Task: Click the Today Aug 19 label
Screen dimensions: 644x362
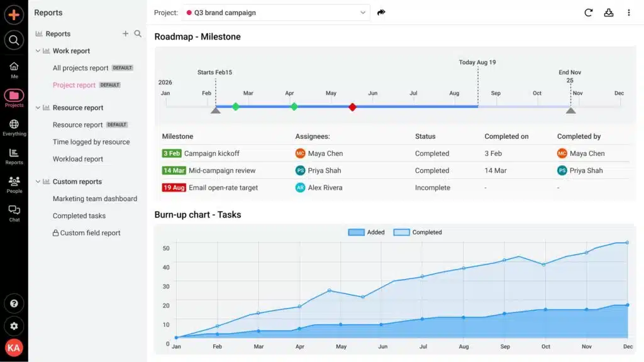Action: coord(477,62)
